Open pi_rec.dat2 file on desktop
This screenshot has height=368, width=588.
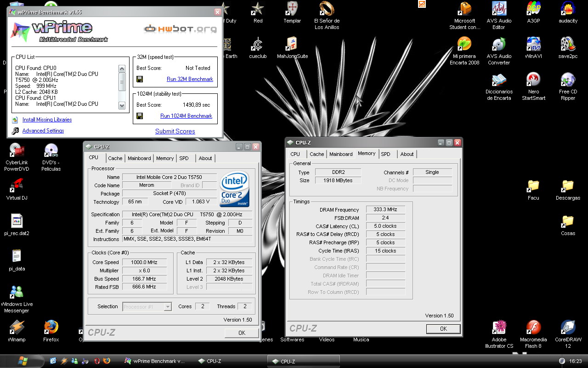(x=17, y=225)
